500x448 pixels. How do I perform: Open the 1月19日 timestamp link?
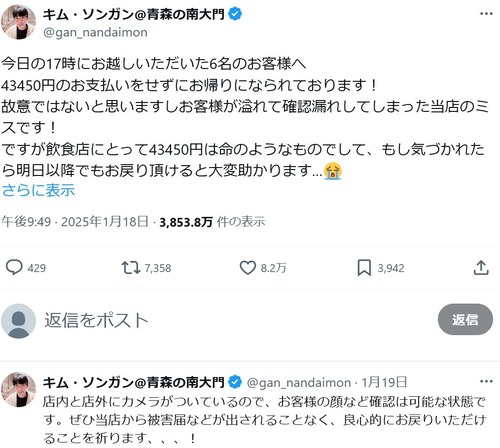pos(384,382)
